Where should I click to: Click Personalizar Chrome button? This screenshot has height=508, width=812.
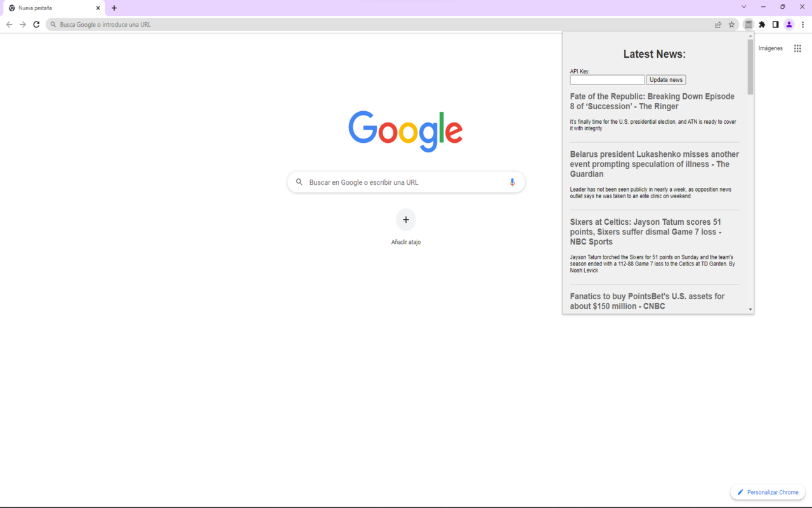click(768, 492)
